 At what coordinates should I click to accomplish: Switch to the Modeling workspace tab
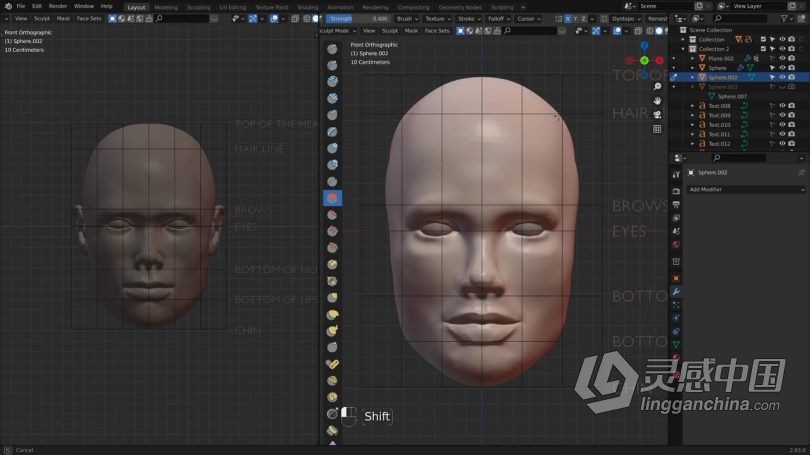166,7
